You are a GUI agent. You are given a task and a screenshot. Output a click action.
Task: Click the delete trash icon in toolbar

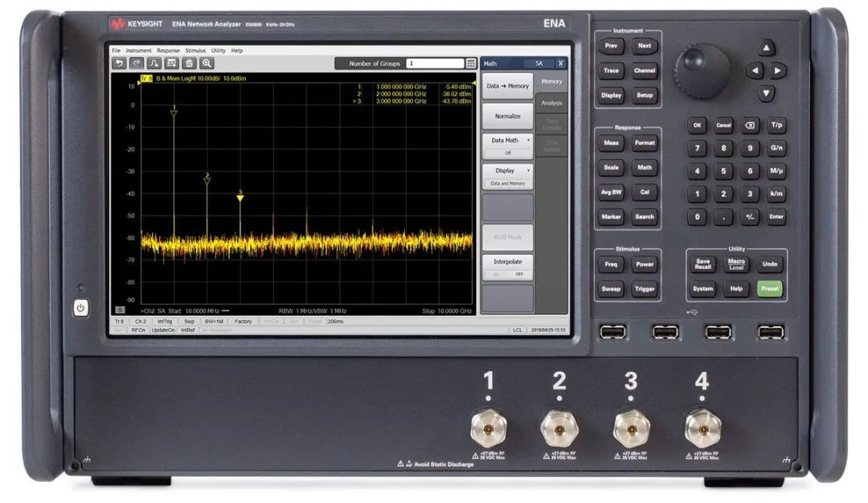pyautogui.click(x=190, y=63)
